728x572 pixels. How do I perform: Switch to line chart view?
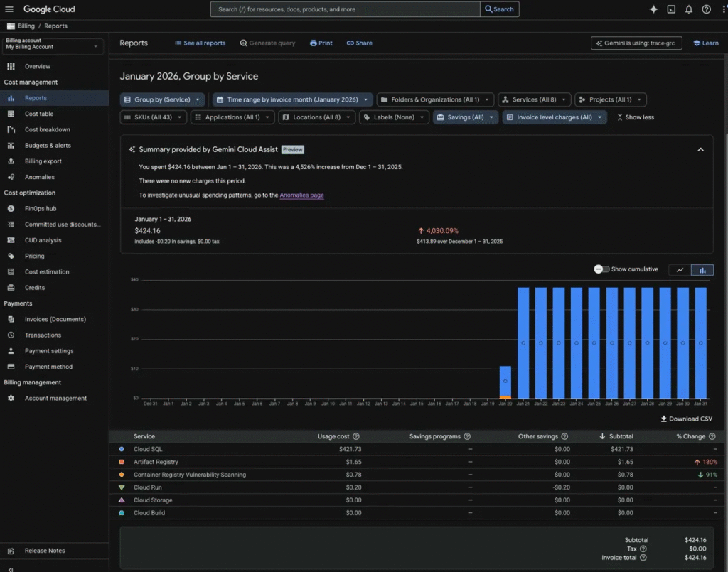coord(680,270)
